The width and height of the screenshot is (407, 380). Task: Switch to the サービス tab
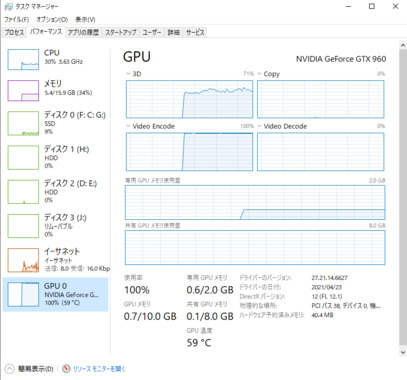(195, 32)
